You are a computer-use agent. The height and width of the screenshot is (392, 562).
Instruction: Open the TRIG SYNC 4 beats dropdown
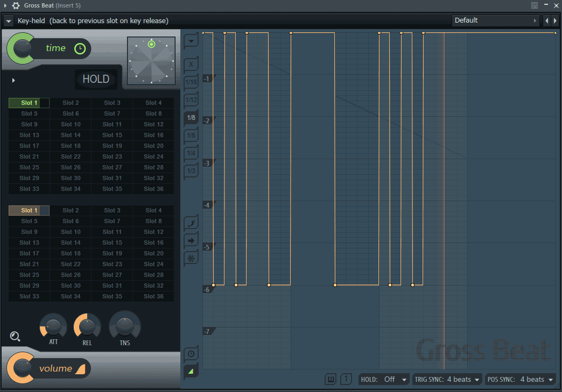447,380
